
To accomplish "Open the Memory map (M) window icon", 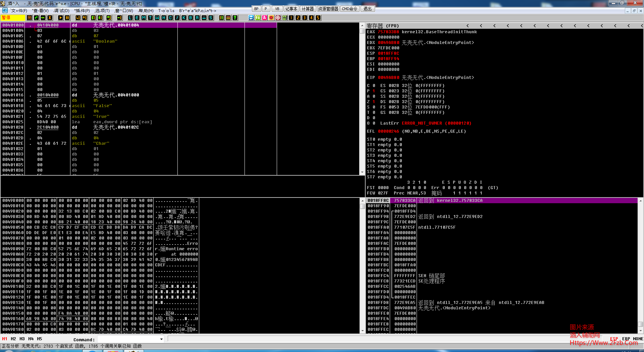I will (144, 18).
